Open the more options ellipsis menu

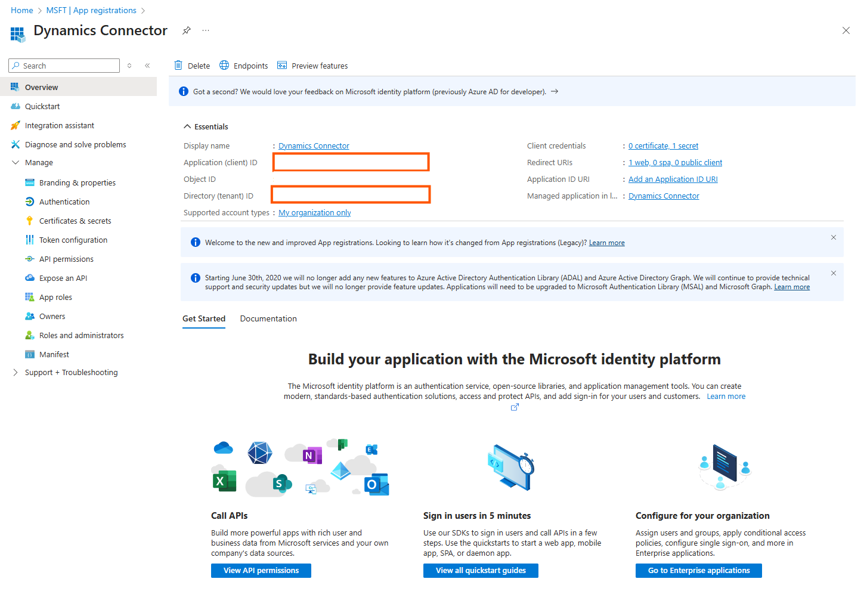pyautogui.click(x=206, y=30)
